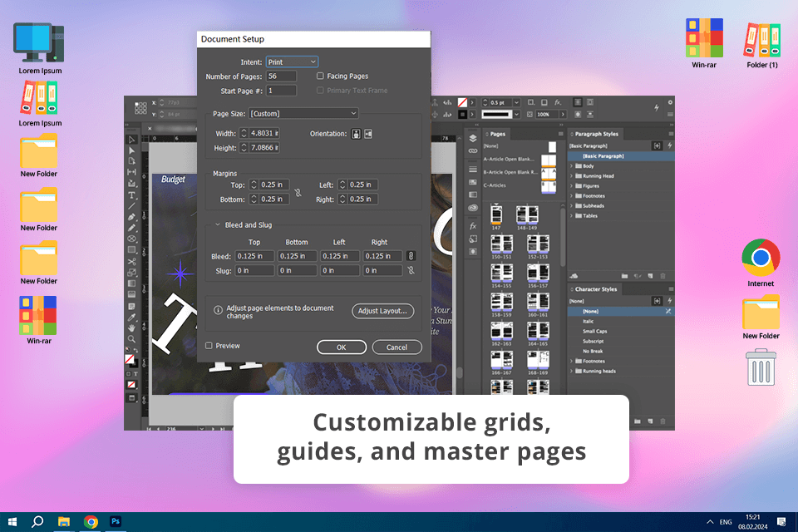Increment the Top margin stepper
Screen dimensions: 798x532
point(254,182)
